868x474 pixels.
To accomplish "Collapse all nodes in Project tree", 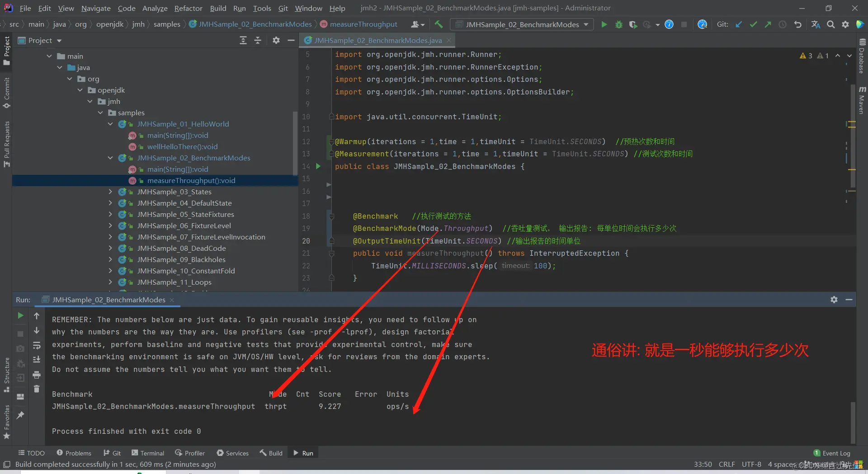I will click(258, 40).
